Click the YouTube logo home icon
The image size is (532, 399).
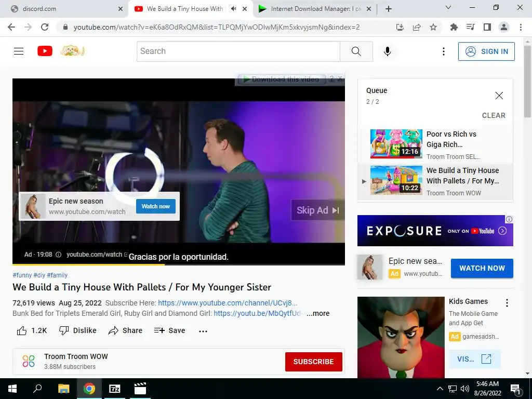(x=45, y=51)
